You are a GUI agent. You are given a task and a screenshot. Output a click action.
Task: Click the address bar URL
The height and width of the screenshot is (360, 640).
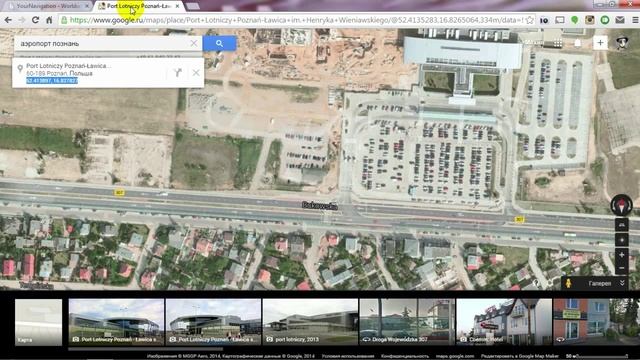click(297, 20)
